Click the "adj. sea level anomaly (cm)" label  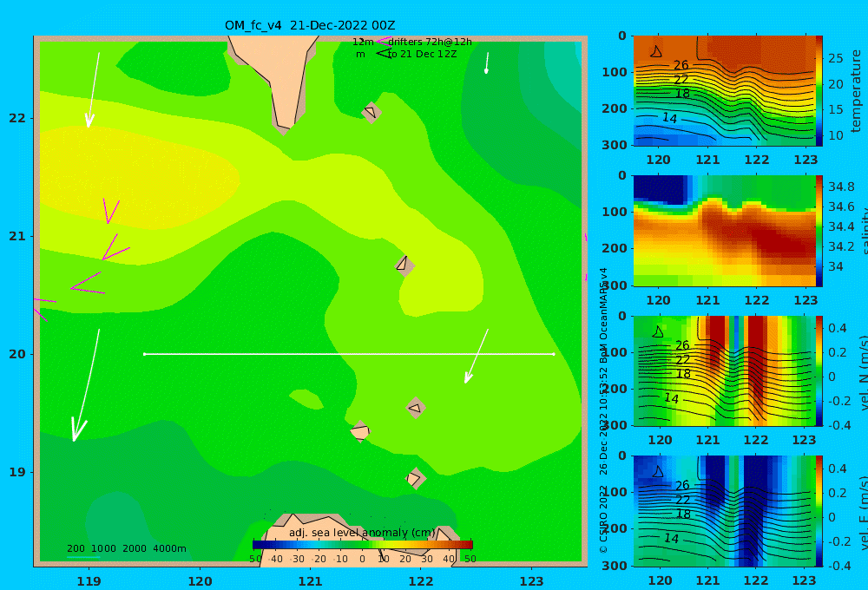coord(362,533)
